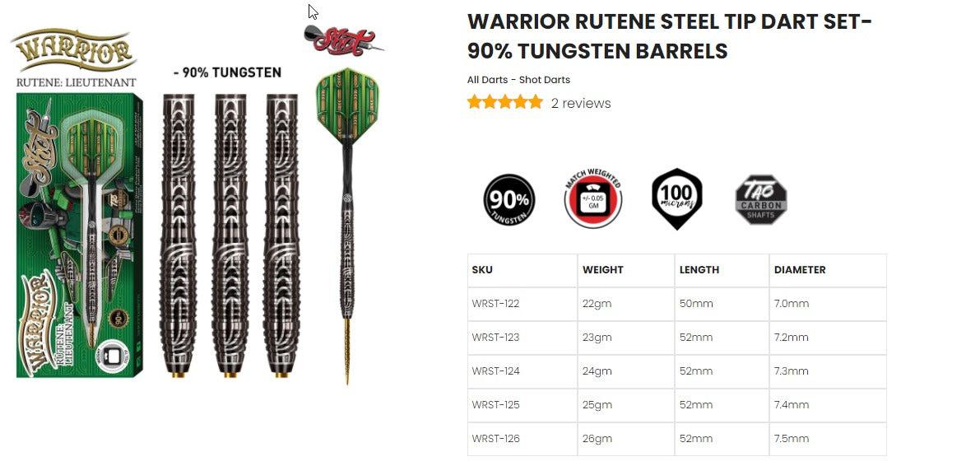980x466 pixels.
Task: Open the 2 reviews link
Action: tap(581, 103)
